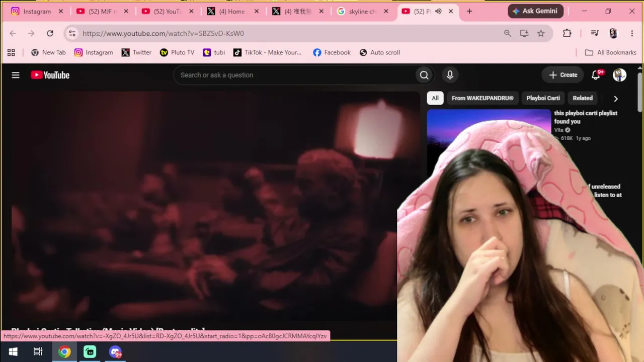Click the YouTube search input field

click(x=294, y=75)
